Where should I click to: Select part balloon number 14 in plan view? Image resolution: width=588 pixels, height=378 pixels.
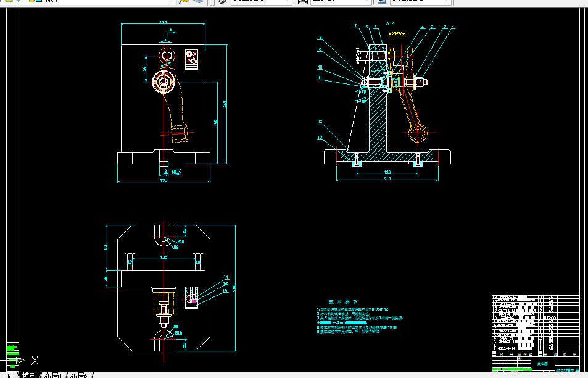pyautogui.click(x=226, y=277)
